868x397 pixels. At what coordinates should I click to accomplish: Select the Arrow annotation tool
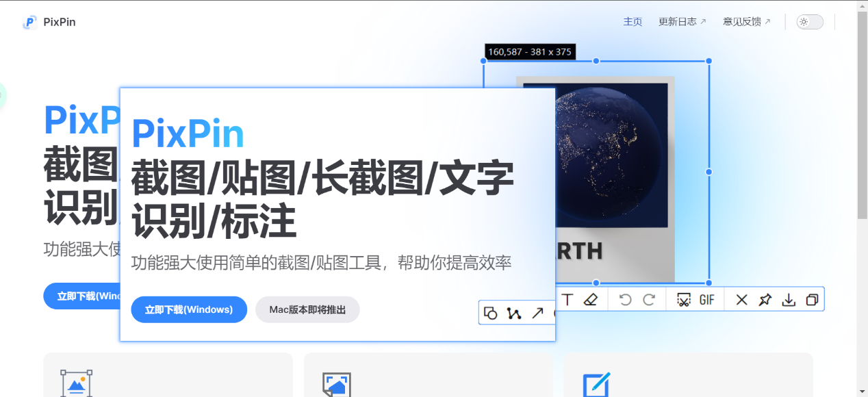tap(538, 313)
